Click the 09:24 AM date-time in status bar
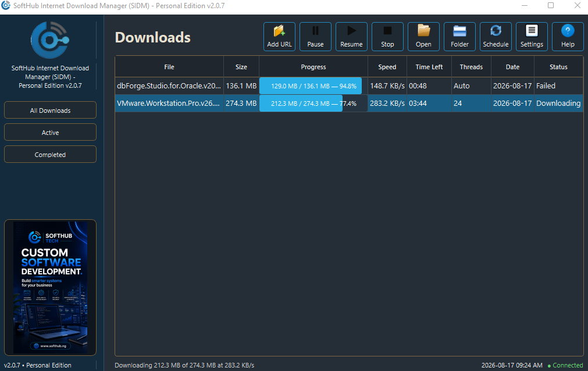 click(x=512, y=365)
